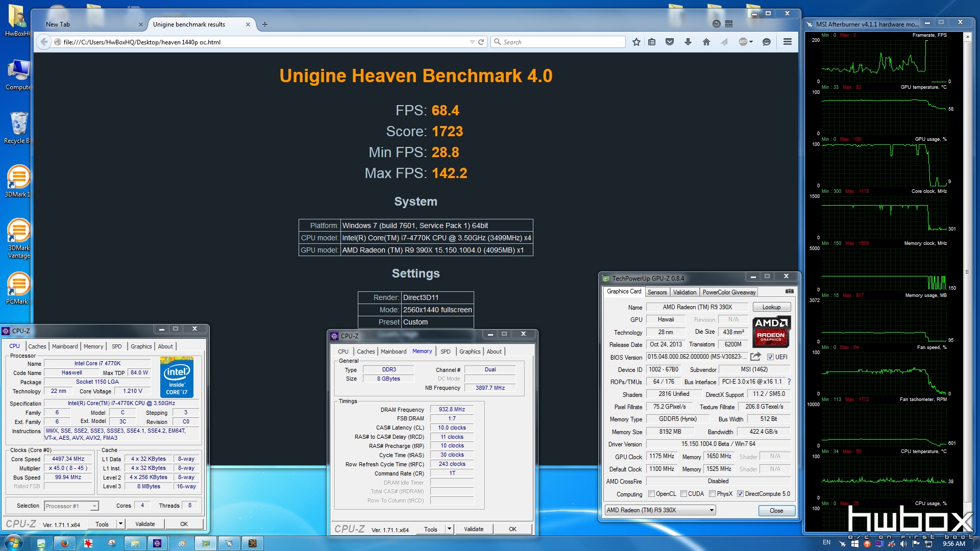Click the Firefox URL address bar
The height and width of the screenshot is (551, 980).
tap(265, 42)
